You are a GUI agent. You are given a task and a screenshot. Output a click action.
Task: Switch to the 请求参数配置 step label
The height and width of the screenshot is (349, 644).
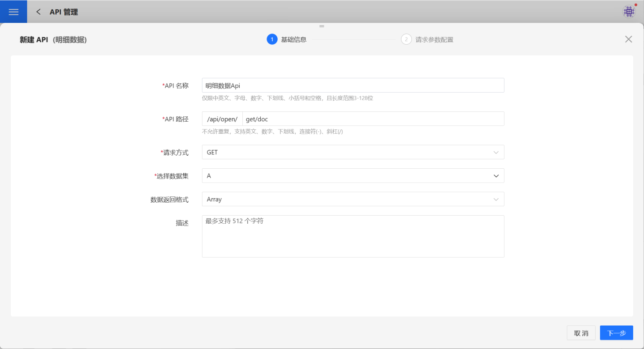(434, 39)
